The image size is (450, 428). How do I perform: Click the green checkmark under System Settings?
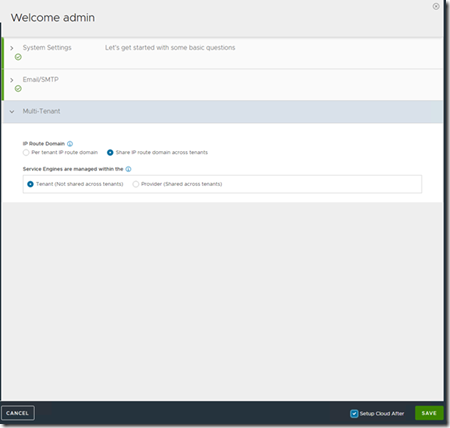[x=18, y=57]
